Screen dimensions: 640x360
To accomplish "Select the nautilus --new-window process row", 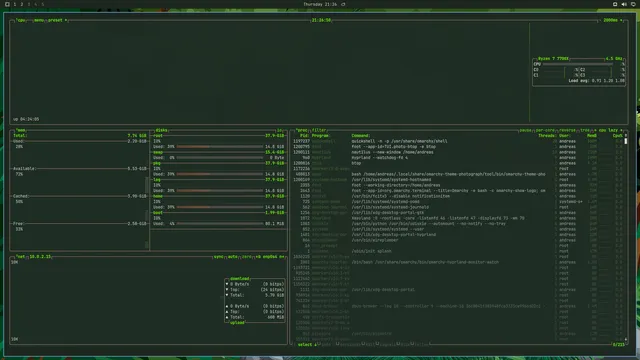I will (458, 152).
